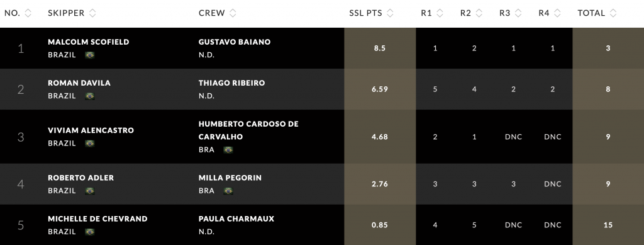Select Michelle de Chevrand's row number 5
The width and height of the screenshot is (644, 245).
coord(21,225)
